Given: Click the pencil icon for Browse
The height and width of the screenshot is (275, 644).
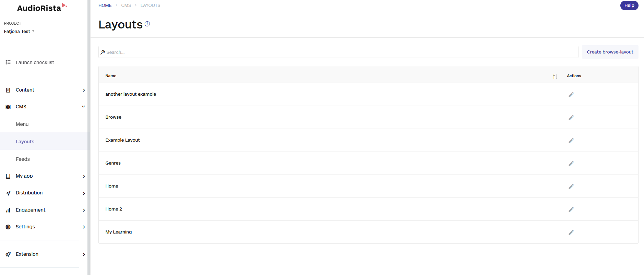Looking at the screenshot, I should tap(571, 118).
